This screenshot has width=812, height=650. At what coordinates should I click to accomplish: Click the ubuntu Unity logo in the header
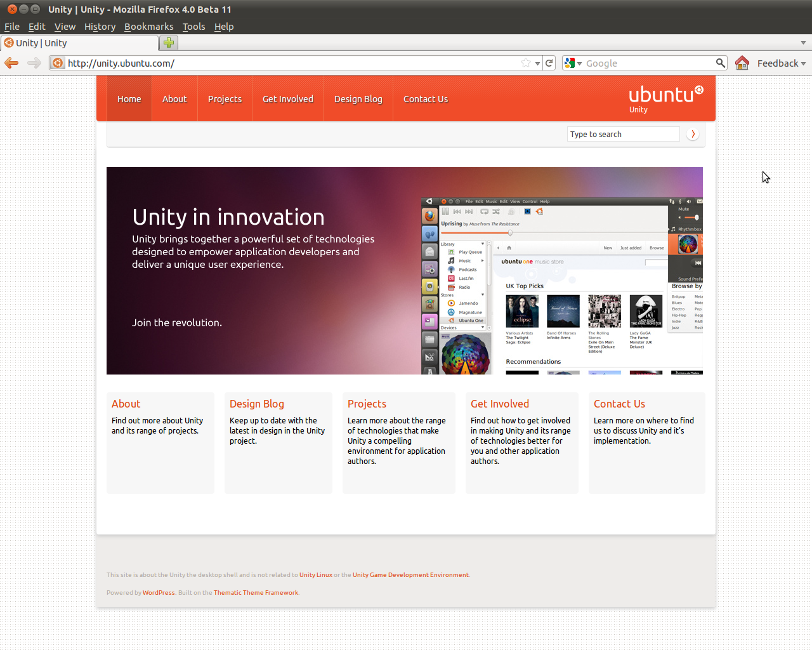coord(665,98)
